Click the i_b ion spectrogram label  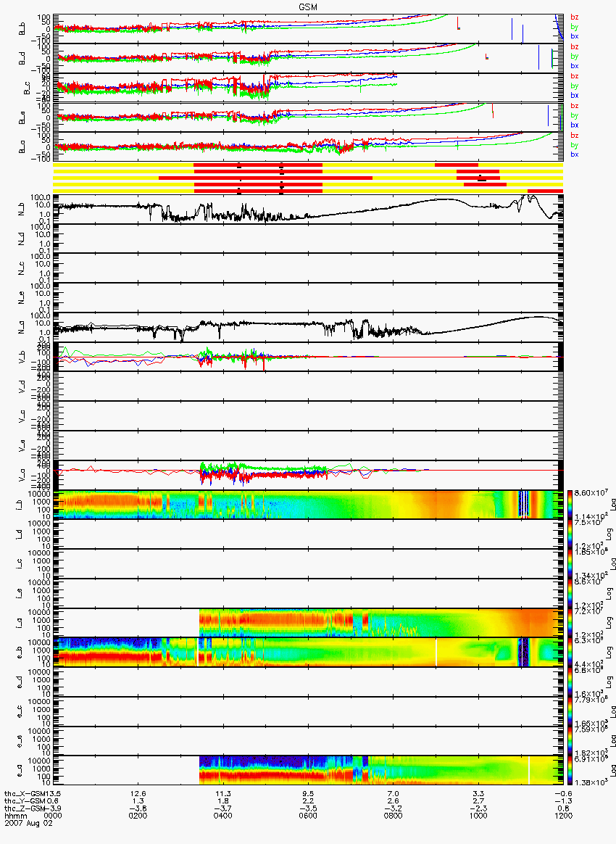(x=19, y=505)
